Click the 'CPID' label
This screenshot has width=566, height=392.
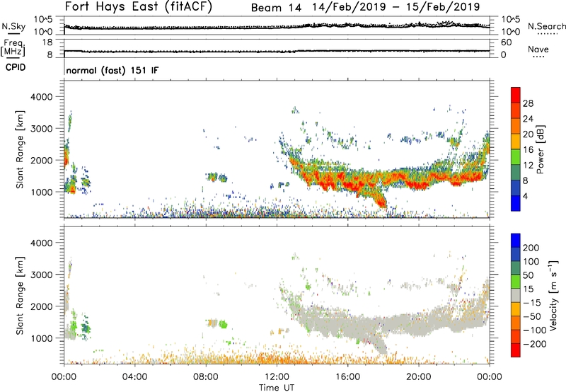click(x=16, y=67)
